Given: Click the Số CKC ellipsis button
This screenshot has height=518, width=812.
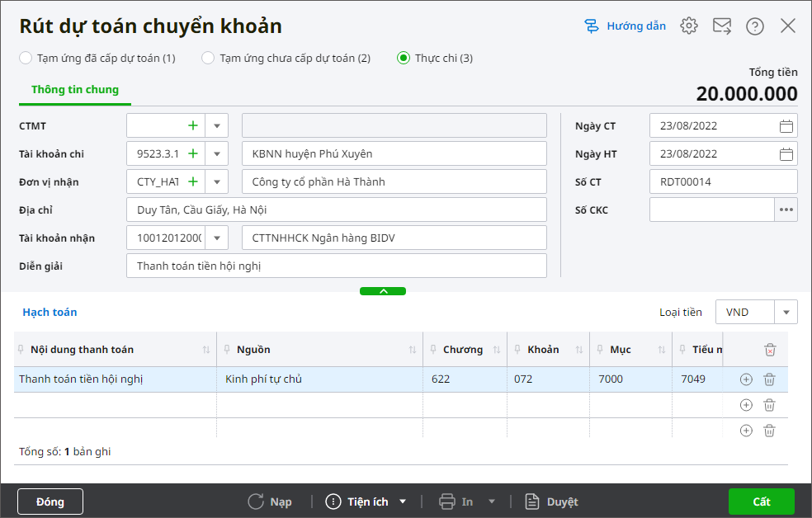Looking at the screenshot, I should [x=786, y=210].
